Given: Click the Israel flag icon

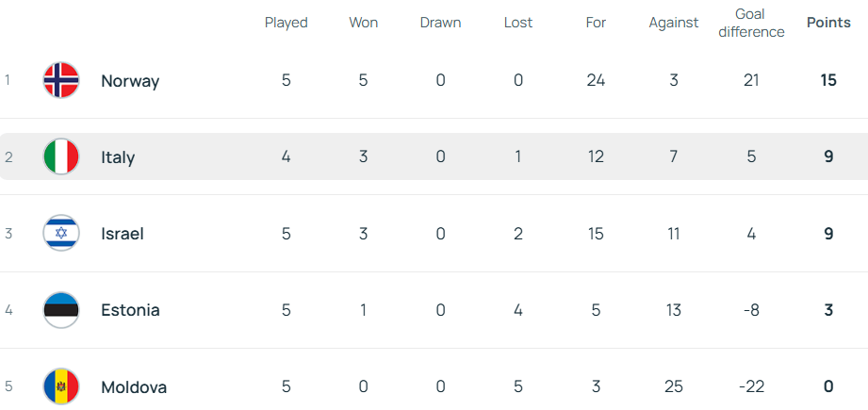Looking at the screenshot, I should pyautogui.click(x=61, y=233).
